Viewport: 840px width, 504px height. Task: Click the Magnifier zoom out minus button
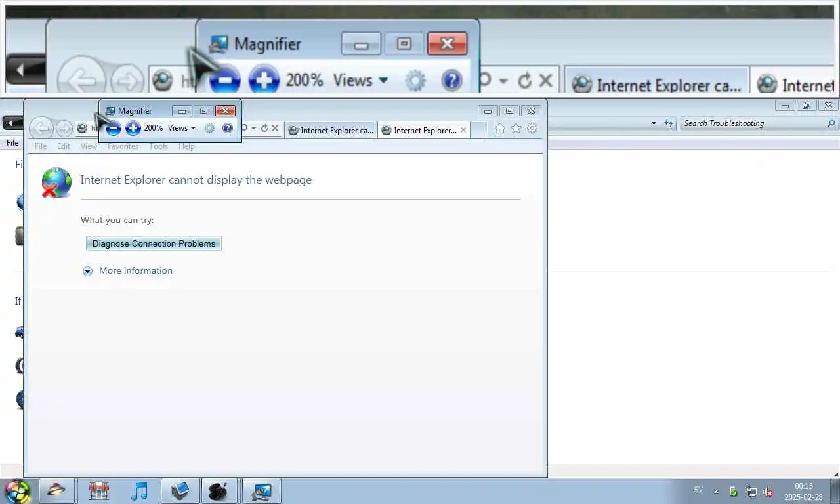click(114, 129)
